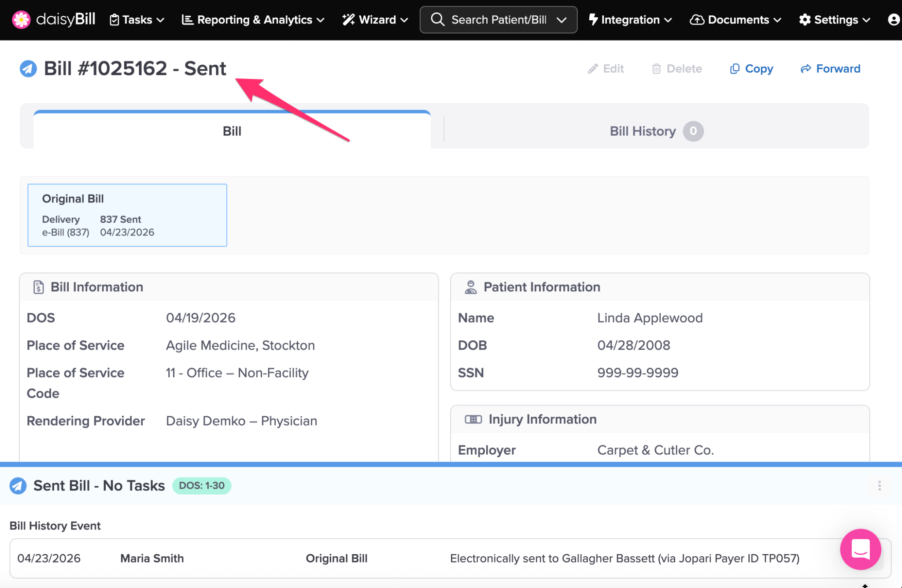Open the Reporting & Analytics dropdown

pyautogui.click(x=253, y=20)
